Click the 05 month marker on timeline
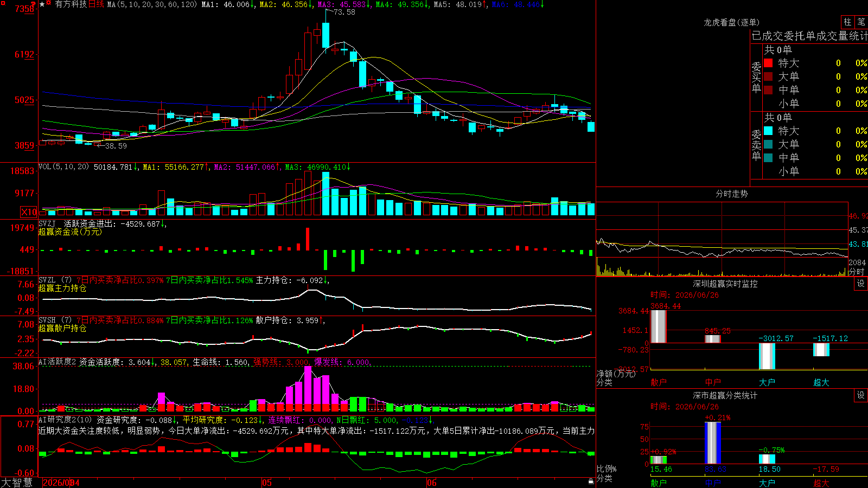The width and height of the screenshot is (868, 488). [266, 483]
